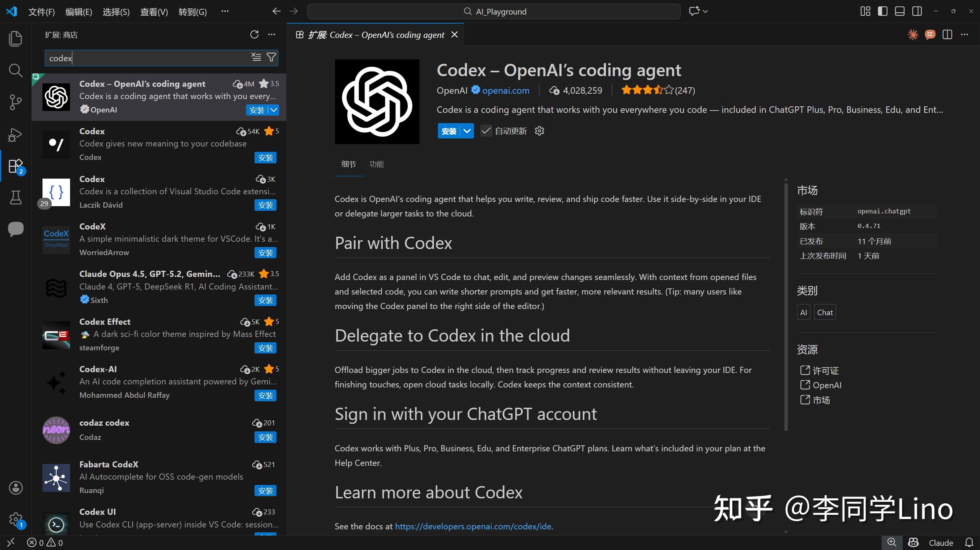
Task: Toggle the primary sidebar visibility
Action: 882,11
